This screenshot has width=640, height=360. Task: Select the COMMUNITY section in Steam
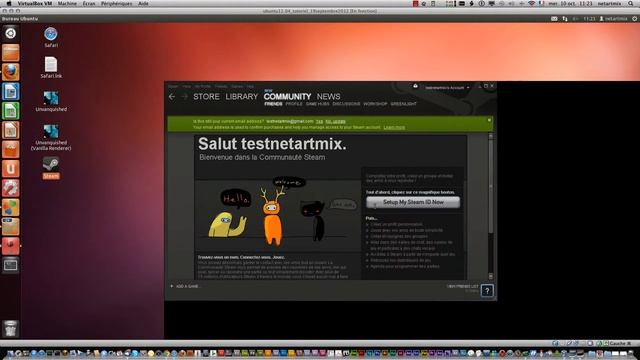click(x=287, y=97)
